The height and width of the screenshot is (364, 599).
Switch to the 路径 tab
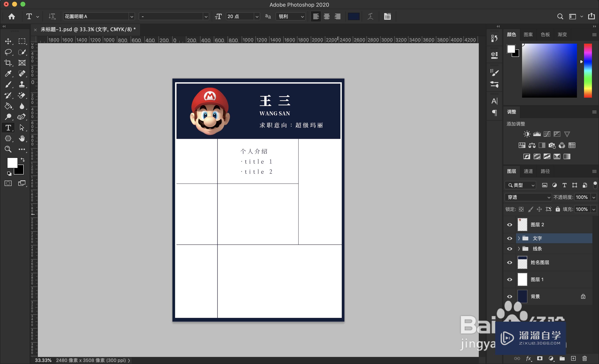(x=545, y=171)
